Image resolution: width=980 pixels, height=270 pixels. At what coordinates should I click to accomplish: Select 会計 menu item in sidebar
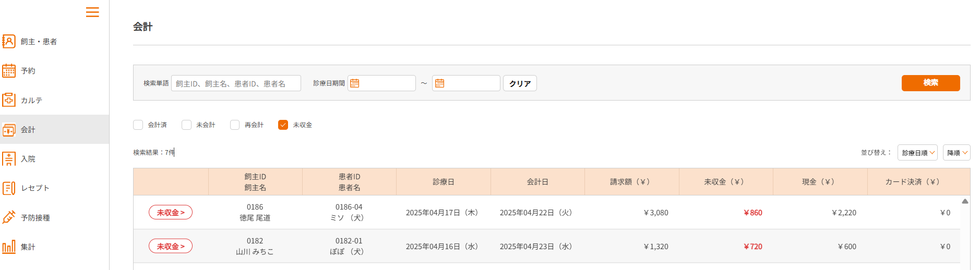point(55,129)
